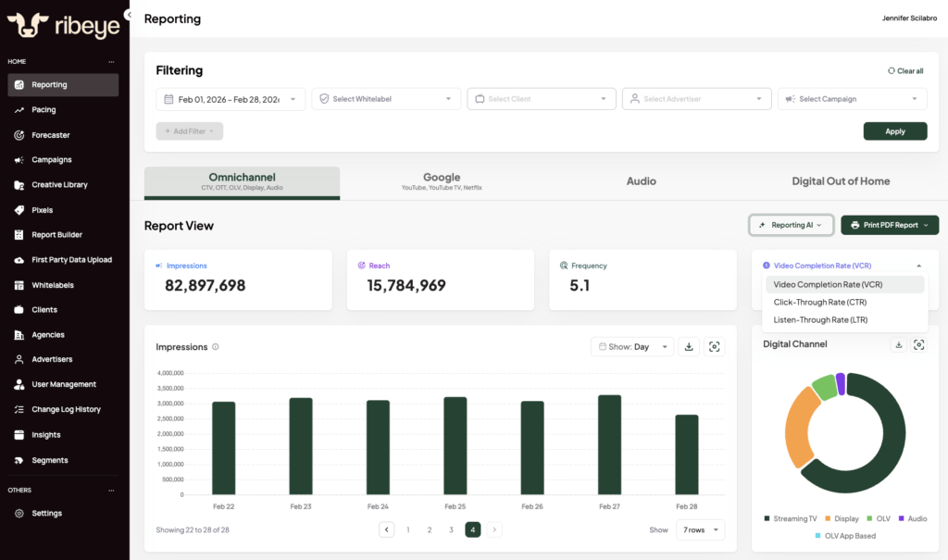Click the Segments sidebar icon
The height and width of the screenshot is (560, 948).
pos(19,460)
